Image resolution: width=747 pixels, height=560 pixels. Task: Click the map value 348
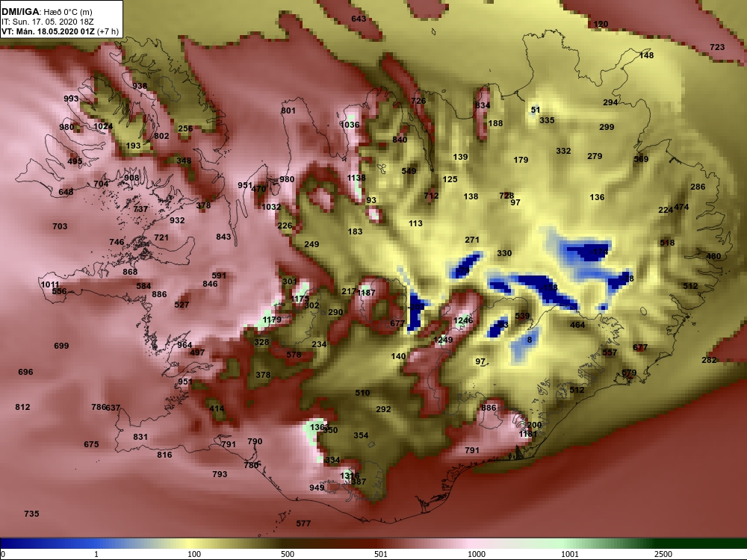point(184,161)
